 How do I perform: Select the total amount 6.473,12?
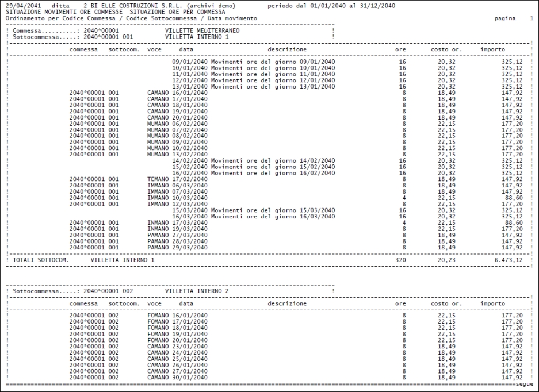point(509,260)
